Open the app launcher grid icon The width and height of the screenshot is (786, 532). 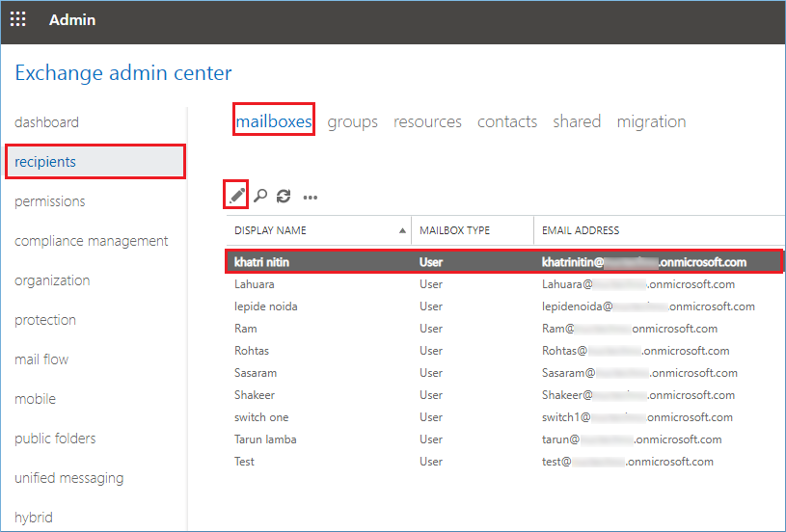coord(18,19)
